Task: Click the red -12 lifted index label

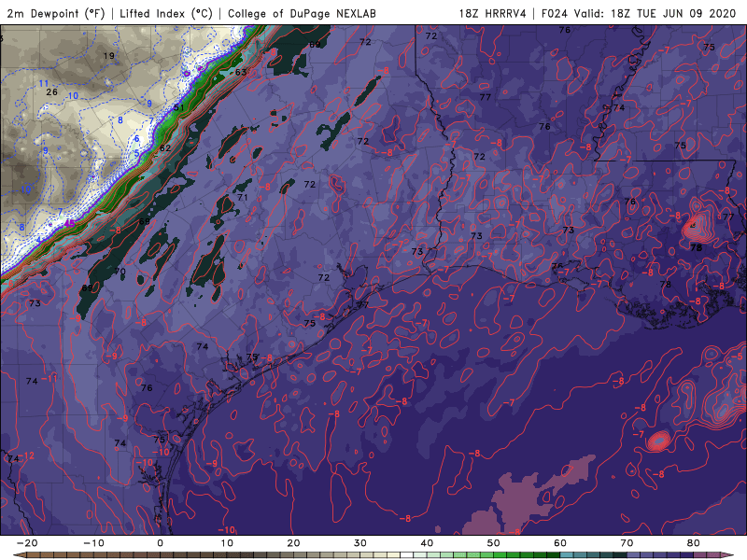Action: pyautogui.click(x=27, y=455)
